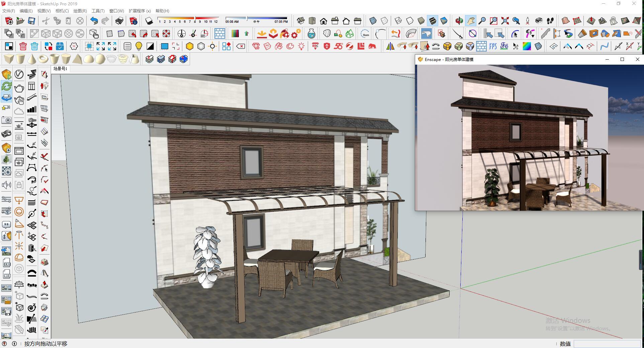Image resolution: width=644 pixels, height=348 pixels.
Task: Click the info button in the status bar
Action: (14, 344)
